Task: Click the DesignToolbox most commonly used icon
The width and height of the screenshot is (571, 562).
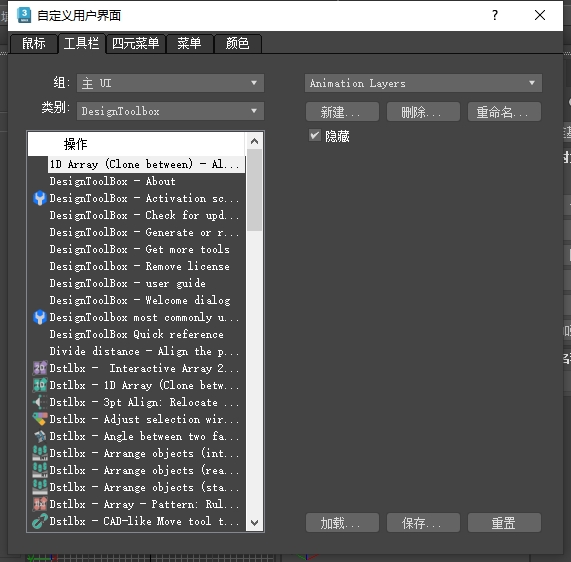Action: coord(40,318)
